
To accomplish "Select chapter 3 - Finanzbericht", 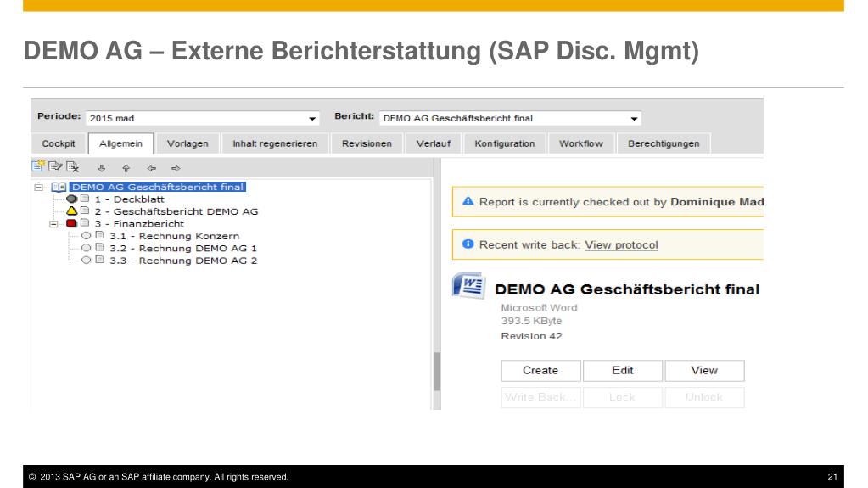I will (139, 224).
